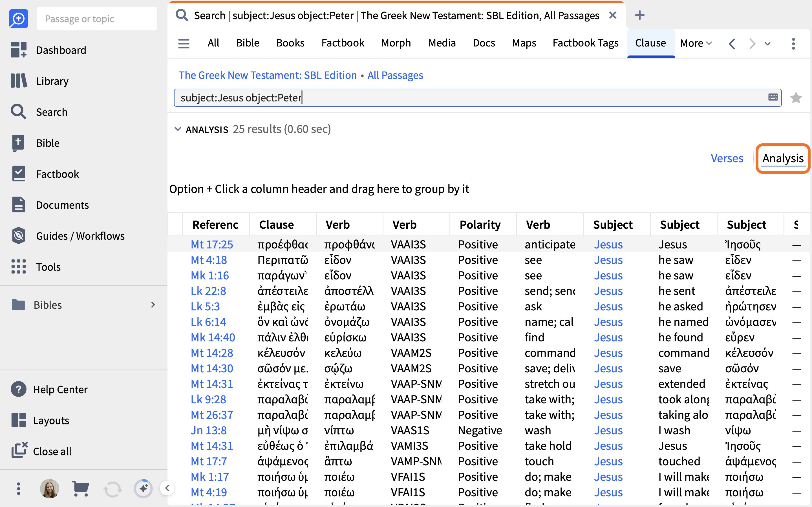Image resolution: width=812 pixels, height=507 pixels.
Task: Open the AI assistant sparkle icon
Action: coord(143,489)
